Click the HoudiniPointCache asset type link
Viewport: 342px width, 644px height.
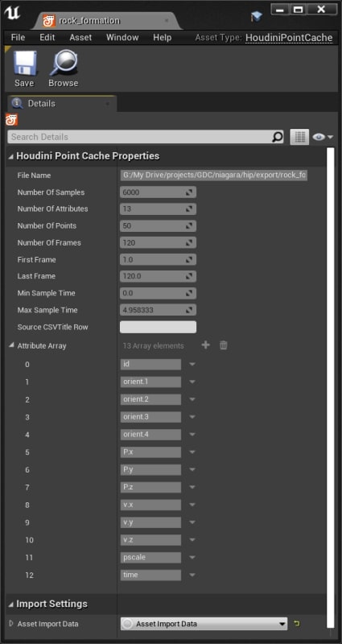pos(289,38)
